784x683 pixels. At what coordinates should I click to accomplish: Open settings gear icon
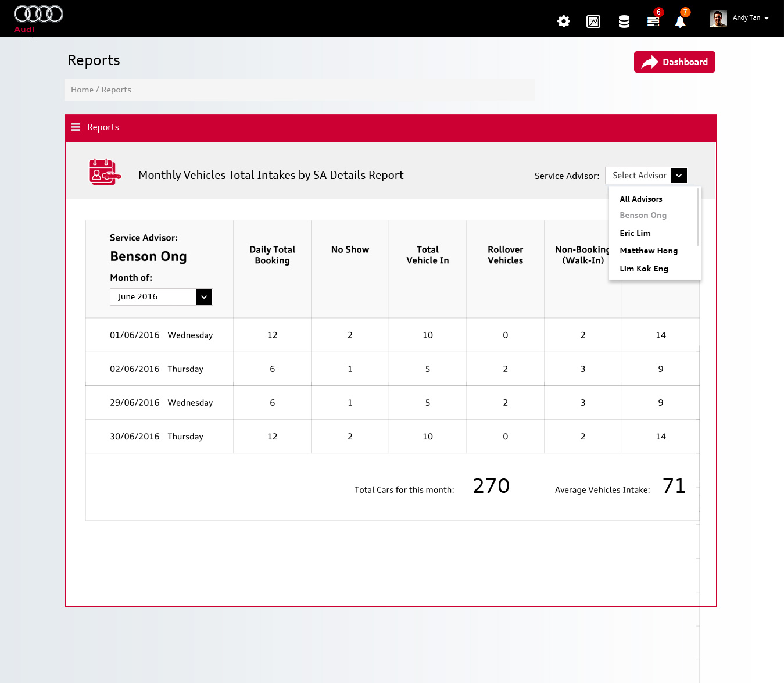click(x=564, y=22)
